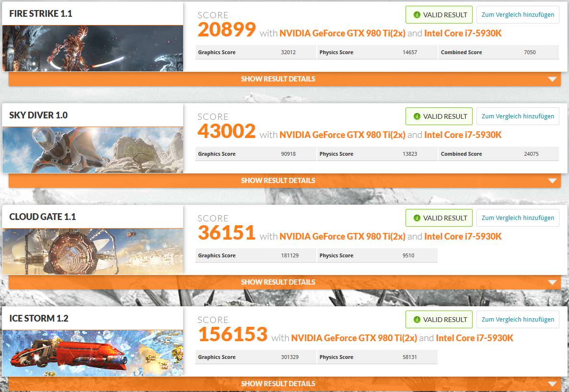Click the info icon in Sky Diver's Valid Result badge

[x=417, y=116]
